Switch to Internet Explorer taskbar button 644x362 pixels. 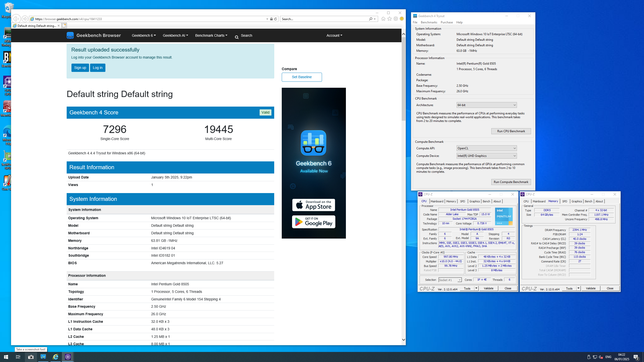56,357
